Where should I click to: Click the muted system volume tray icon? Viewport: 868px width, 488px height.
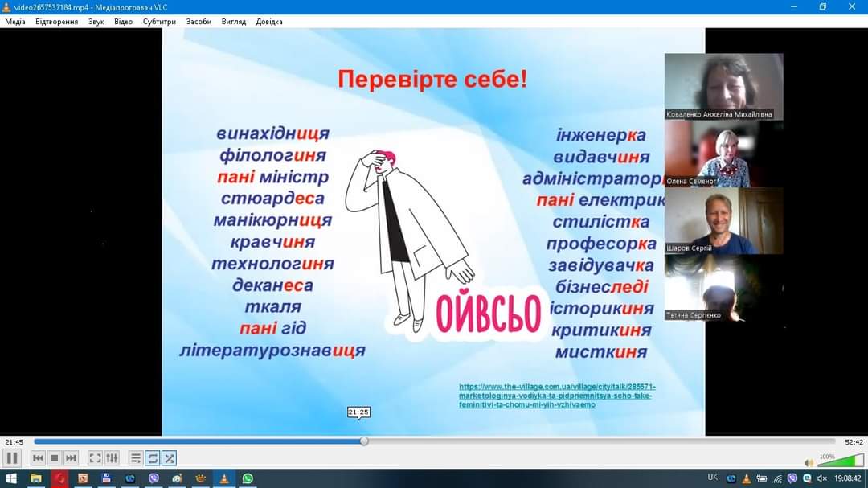tap(822, 478)
